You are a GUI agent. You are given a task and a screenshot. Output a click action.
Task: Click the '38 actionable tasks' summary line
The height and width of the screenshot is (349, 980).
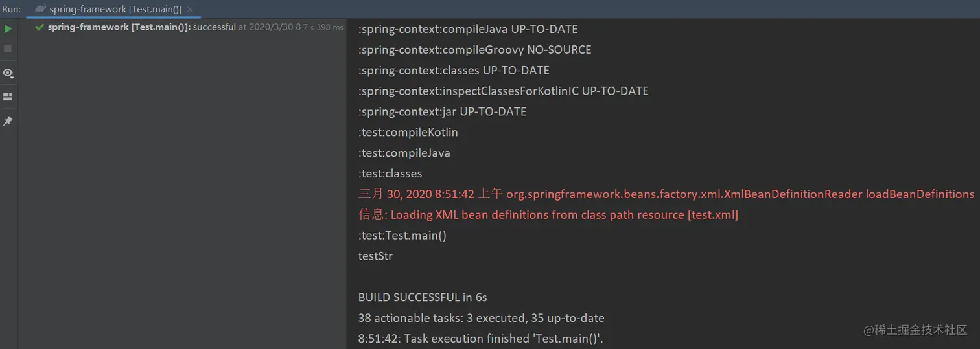click(x=482, y=318)
